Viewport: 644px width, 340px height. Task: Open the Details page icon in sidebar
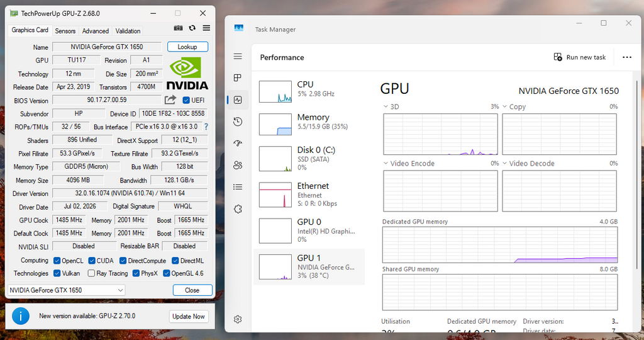click(x=238, y=187)
